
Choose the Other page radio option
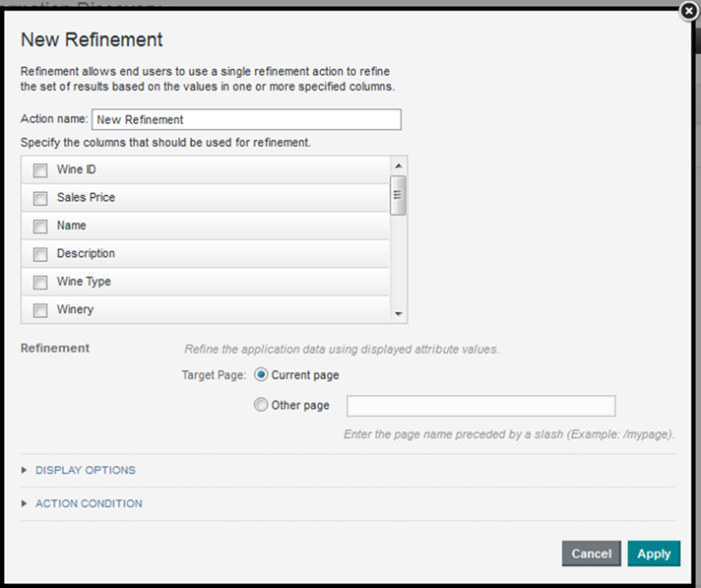pos(261,405)
